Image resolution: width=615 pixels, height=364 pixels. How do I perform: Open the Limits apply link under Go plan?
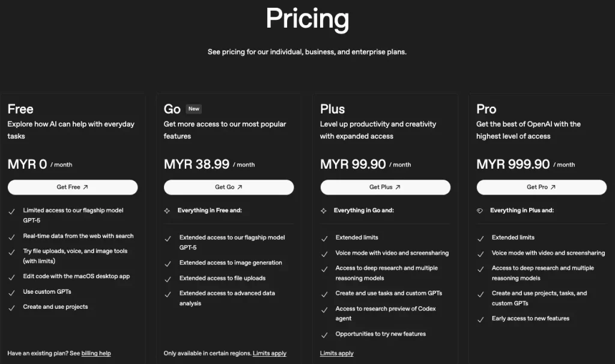(270, 353)
